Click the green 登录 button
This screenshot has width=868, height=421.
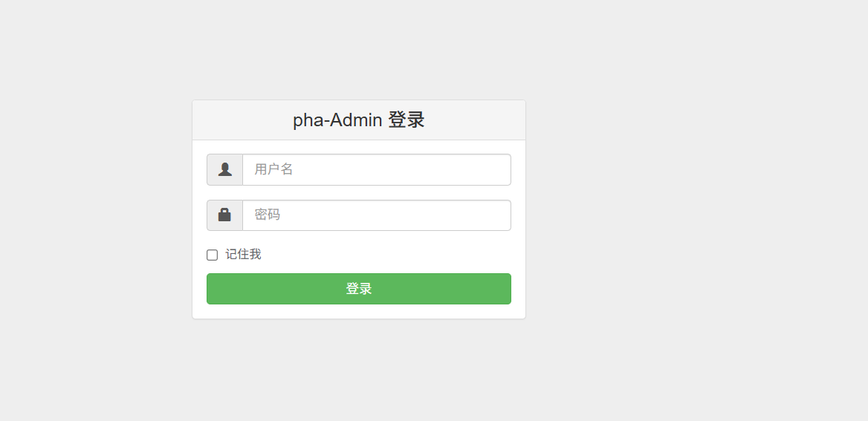pos(359,289)
